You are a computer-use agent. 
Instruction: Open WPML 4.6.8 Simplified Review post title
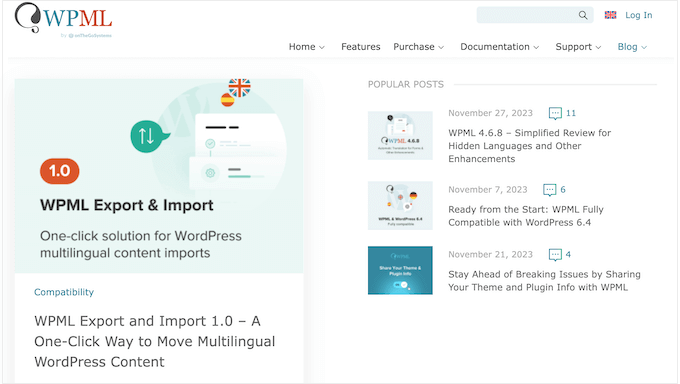[x=530, y=146]
